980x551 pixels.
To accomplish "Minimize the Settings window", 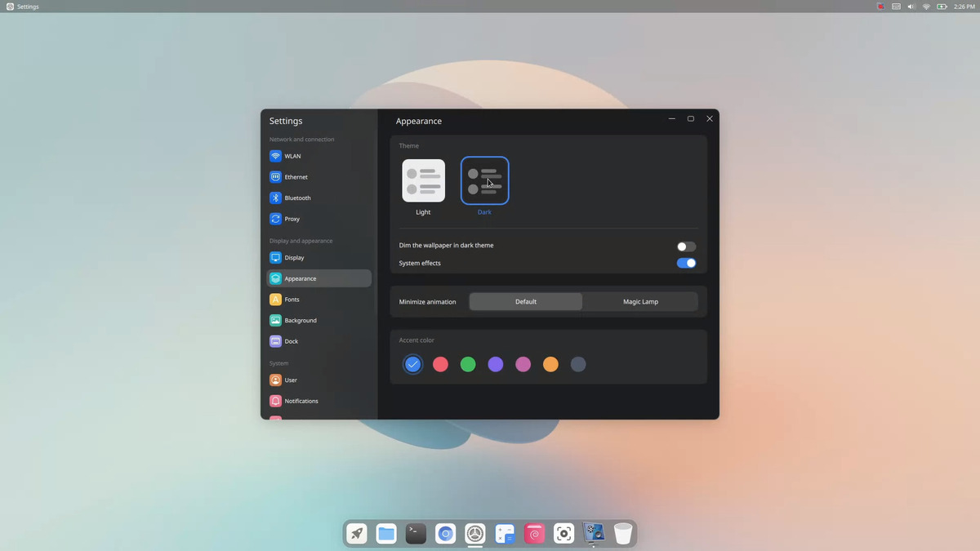I will click(672, 119).
